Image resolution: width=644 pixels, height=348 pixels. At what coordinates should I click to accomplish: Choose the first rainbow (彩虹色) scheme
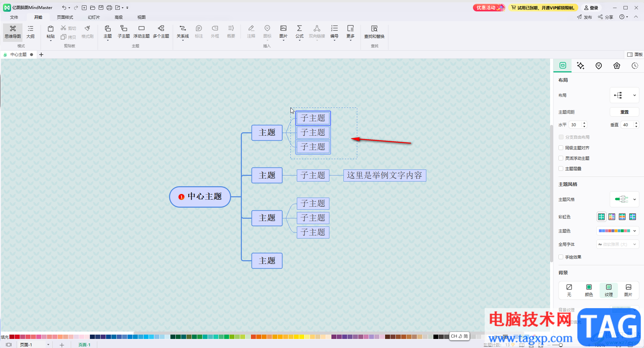click(x=601, y=217)
